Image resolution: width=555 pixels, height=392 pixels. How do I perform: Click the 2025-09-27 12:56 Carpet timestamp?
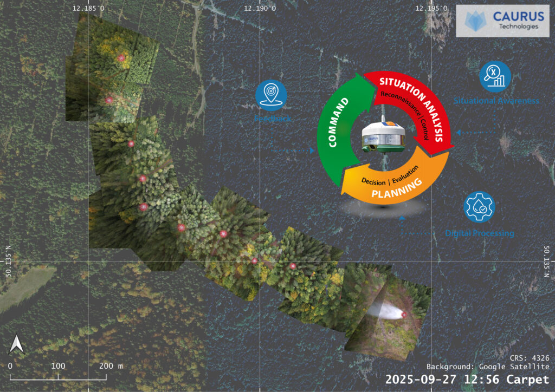click(x=467, y=380)
